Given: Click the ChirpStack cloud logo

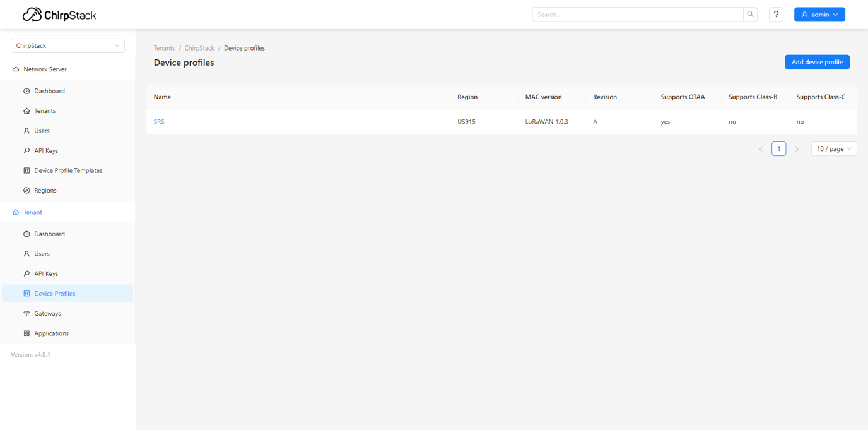Looking at the screenshot, I should point(30,14).
